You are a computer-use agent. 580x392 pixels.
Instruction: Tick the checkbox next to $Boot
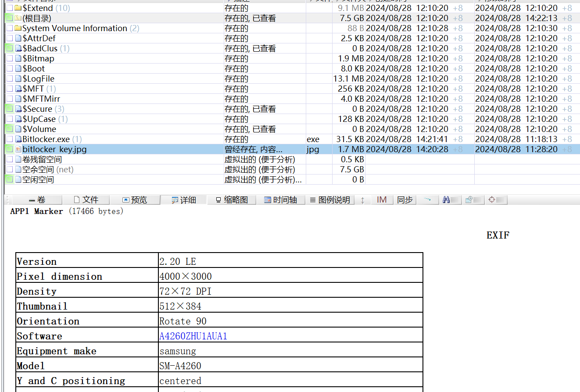(10, 68)
